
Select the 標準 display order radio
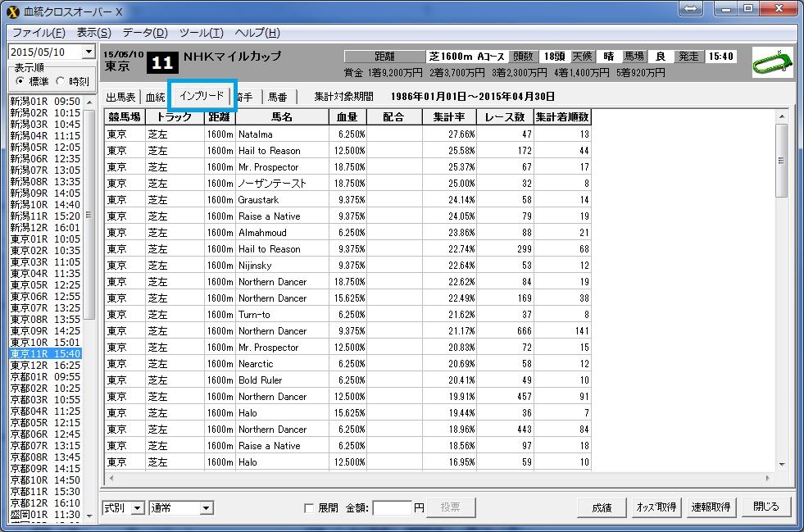(20, 81)
